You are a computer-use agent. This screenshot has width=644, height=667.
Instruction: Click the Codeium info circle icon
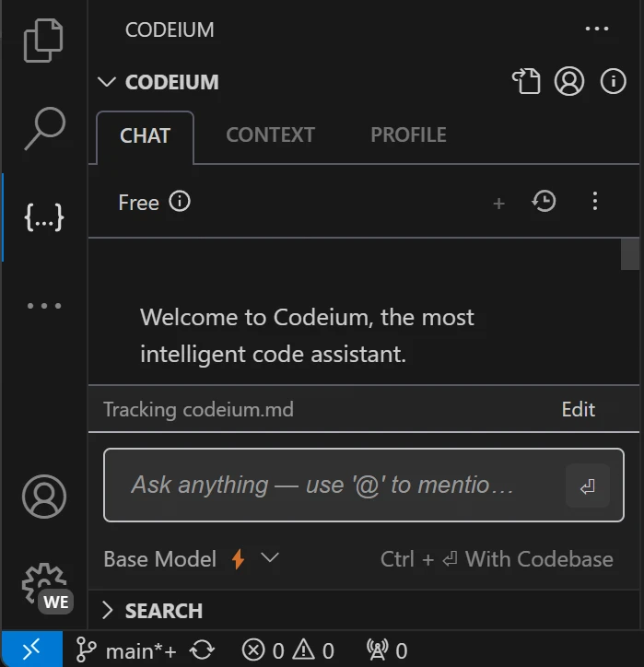click(613, 82)
